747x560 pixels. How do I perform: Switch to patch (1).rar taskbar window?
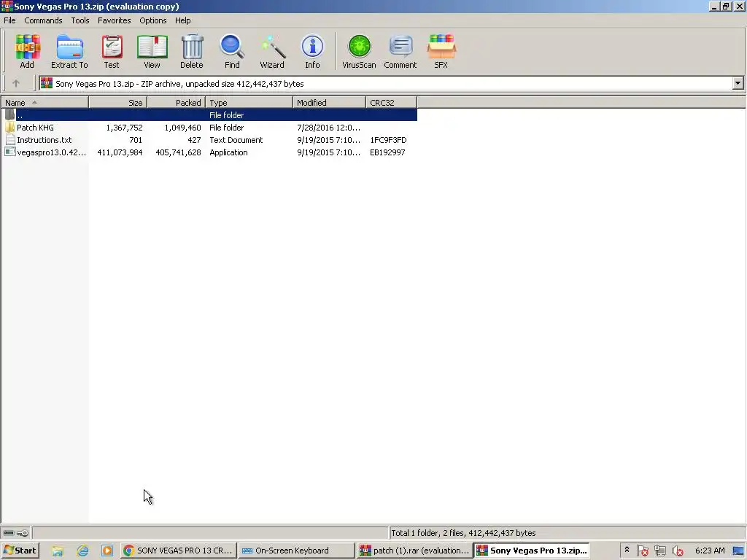414,551
